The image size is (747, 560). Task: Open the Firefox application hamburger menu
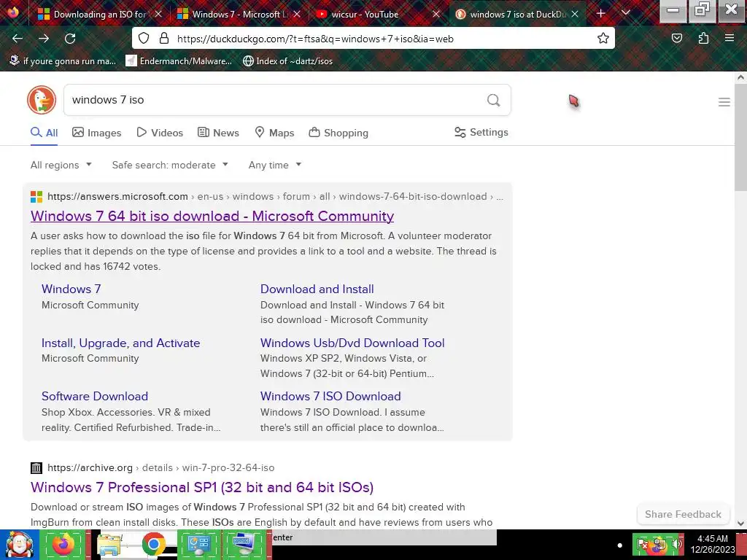tap(729, 39)
